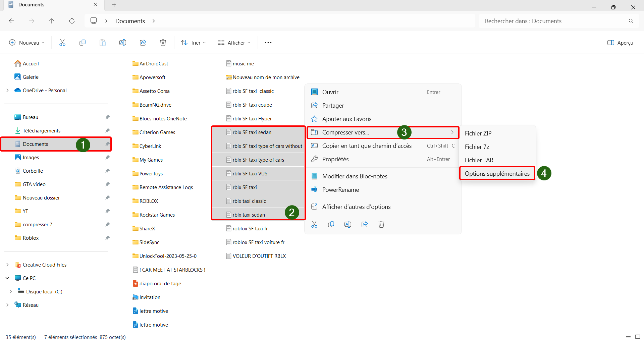This screenshot has width=644, height=342.
Task: Expand Creative Cloud Files node
Action: [7, 265]
